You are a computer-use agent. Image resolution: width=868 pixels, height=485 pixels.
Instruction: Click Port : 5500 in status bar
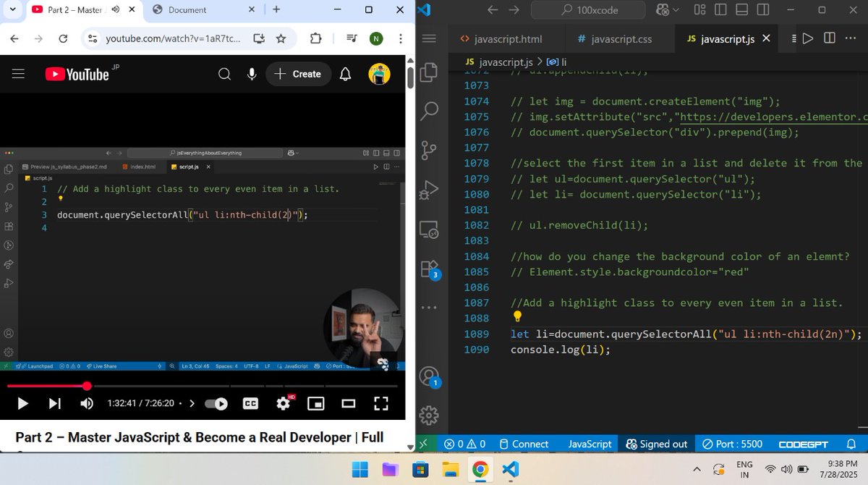[x=731, y=444]
